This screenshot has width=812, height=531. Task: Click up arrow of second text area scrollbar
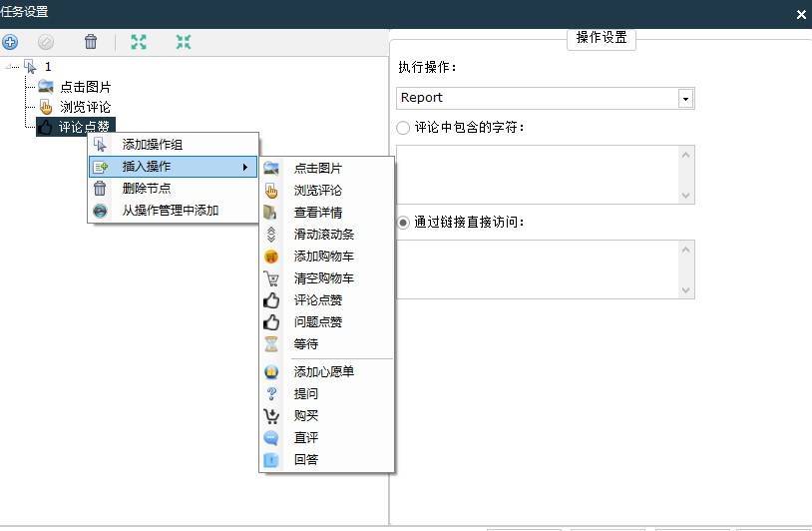tap(686, 250)
